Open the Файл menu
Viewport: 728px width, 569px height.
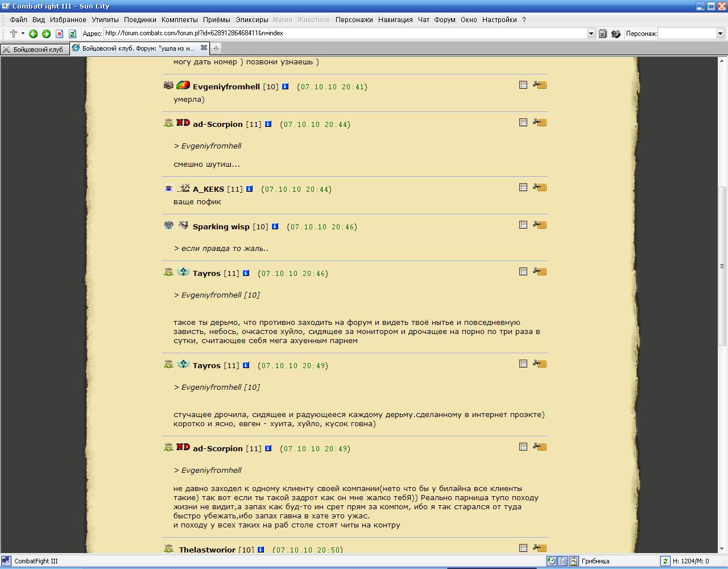[x=18, y=19]
